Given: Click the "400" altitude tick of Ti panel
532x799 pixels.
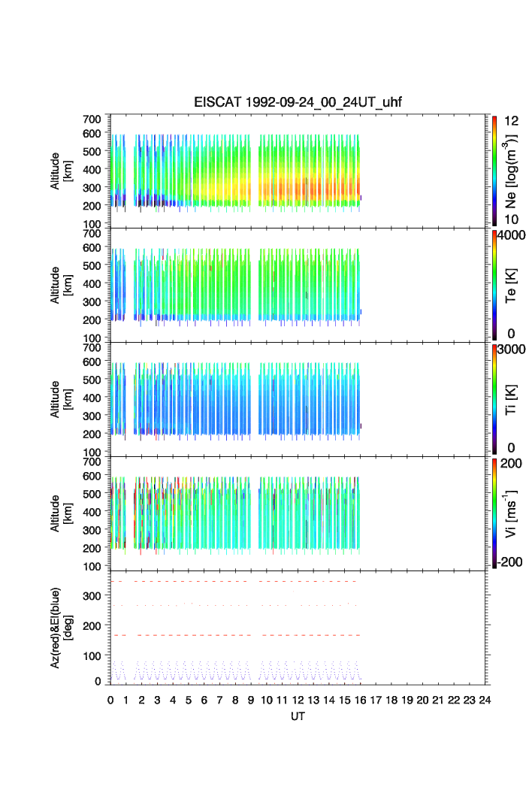Looking at the screenshot, I should click(x=92, y=398).
